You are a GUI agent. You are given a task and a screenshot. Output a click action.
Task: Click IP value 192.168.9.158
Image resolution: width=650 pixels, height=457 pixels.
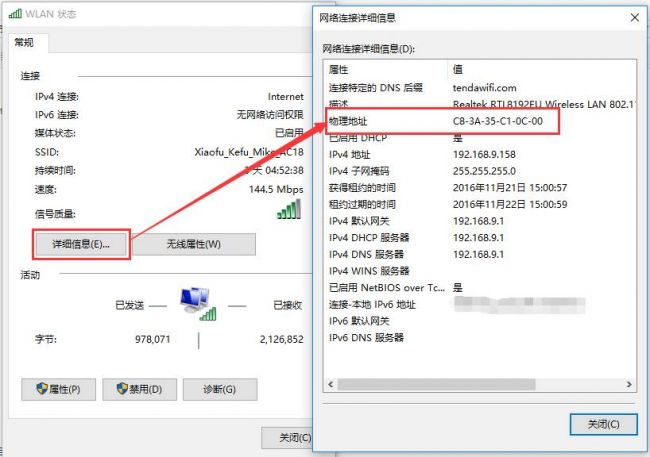(x=484, y=155)
